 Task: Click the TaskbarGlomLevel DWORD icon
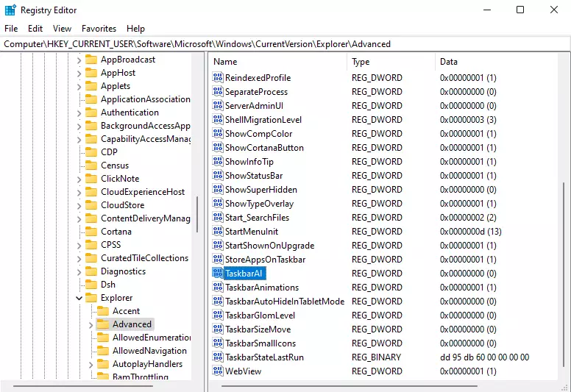[218, 316]
